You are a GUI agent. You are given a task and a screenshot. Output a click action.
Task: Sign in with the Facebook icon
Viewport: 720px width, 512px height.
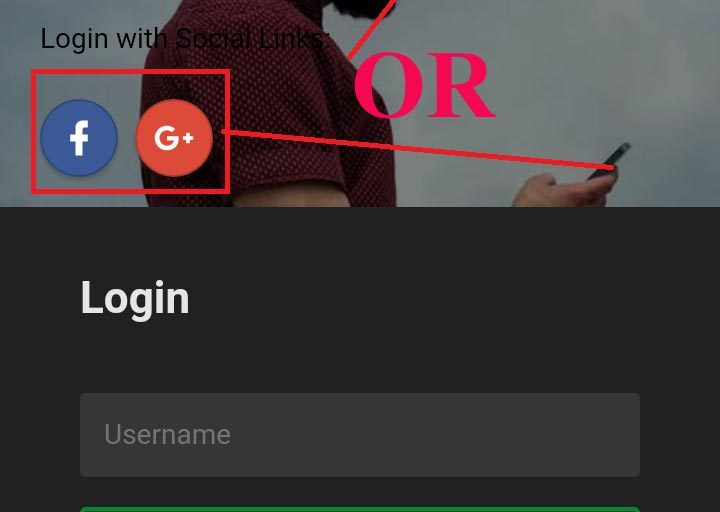79,138
